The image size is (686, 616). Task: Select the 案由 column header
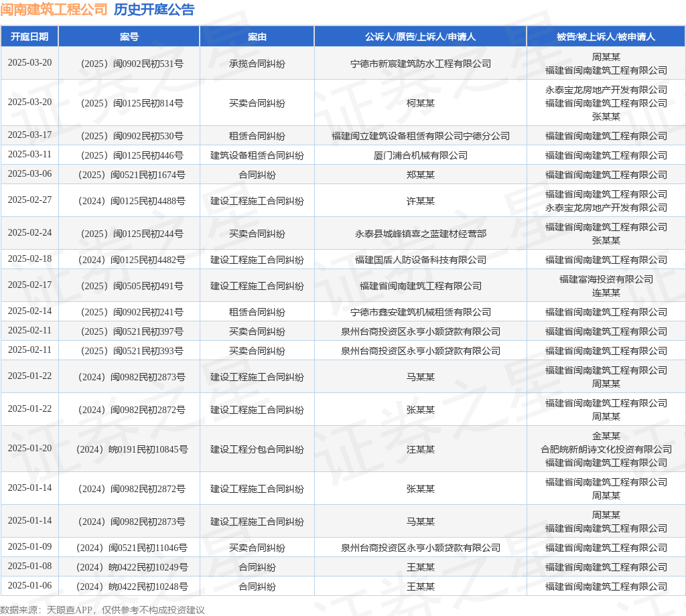(x=257, y=37)
